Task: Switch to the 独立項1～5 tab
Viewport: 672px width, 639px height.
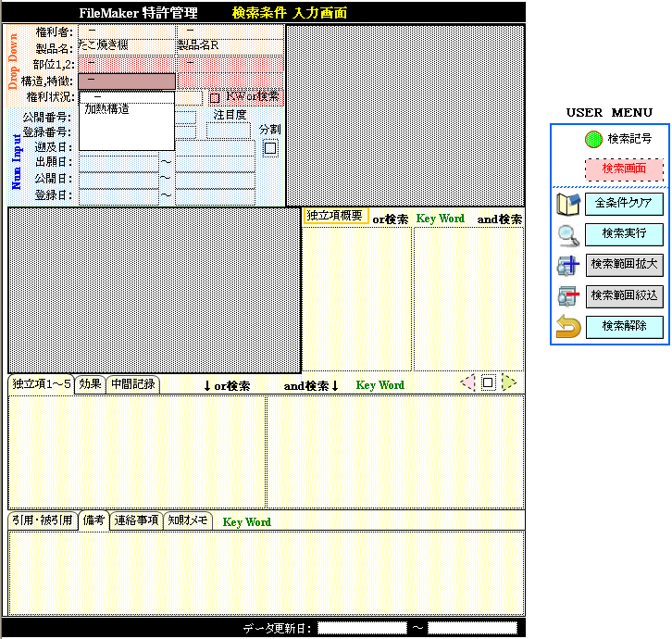Action: (x=41, y=384)
